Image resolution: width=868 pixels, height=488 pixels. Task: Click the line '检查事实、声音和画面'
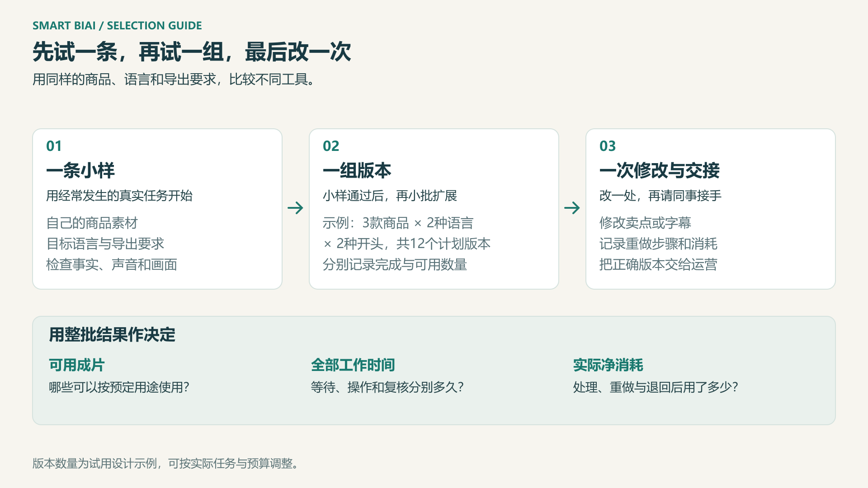coord(112,264)
